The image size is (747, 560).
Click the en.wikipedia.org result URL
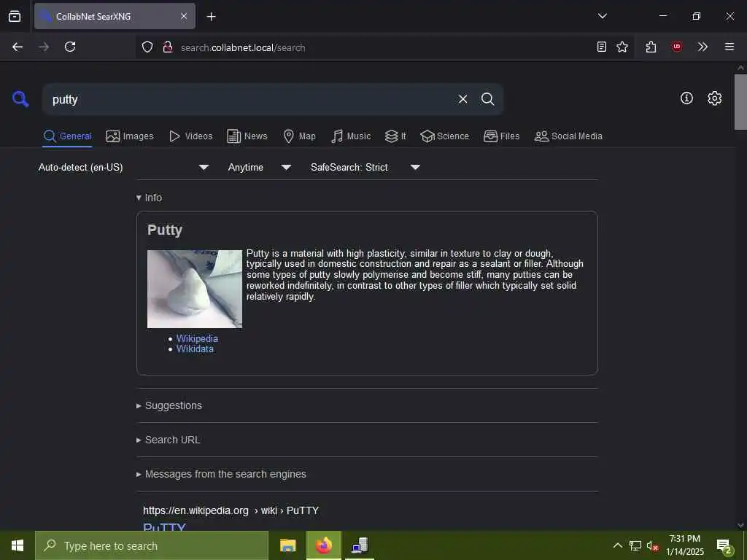click(231, 510)
